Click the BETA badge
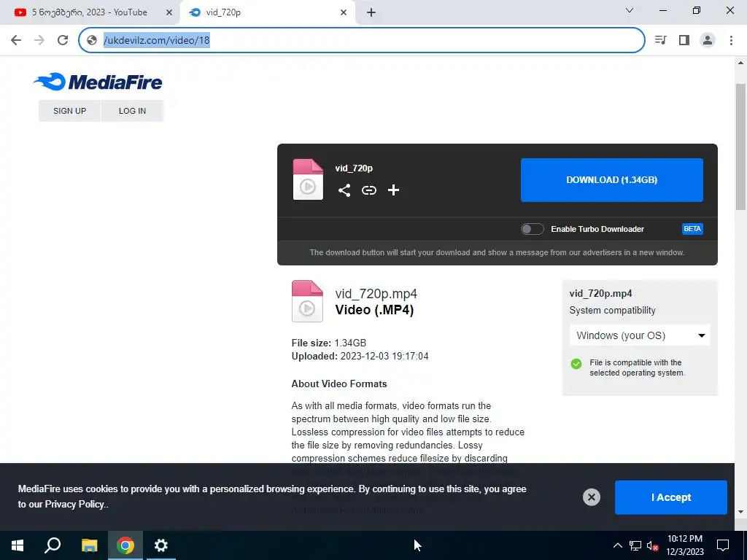Screen dimensions: 747x560 692,229
